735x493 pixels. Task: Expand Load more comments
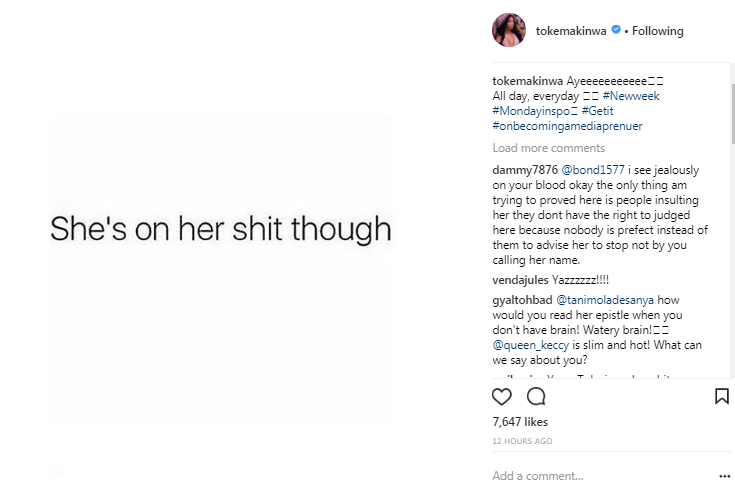(x=548, y=148)
